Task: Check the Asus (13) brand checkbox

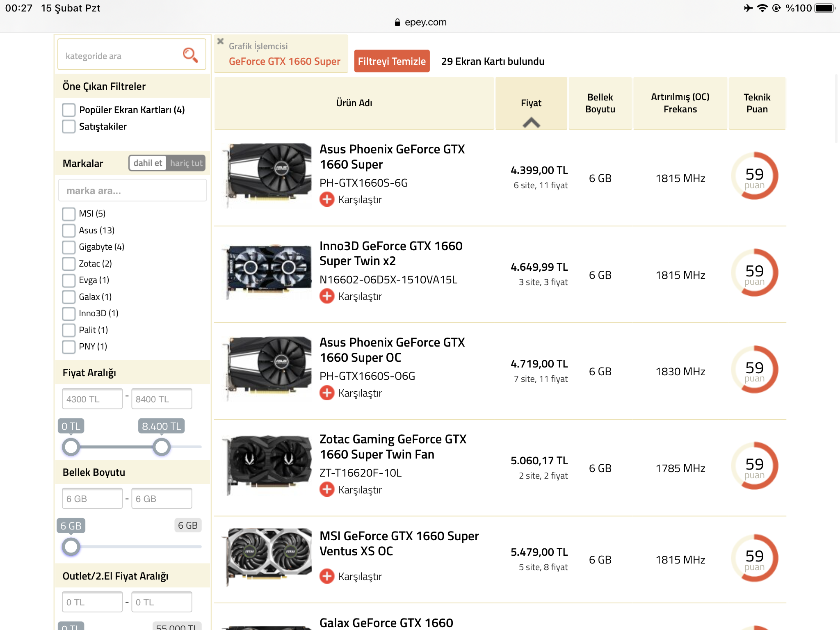Action: click(x=68, y=231)
